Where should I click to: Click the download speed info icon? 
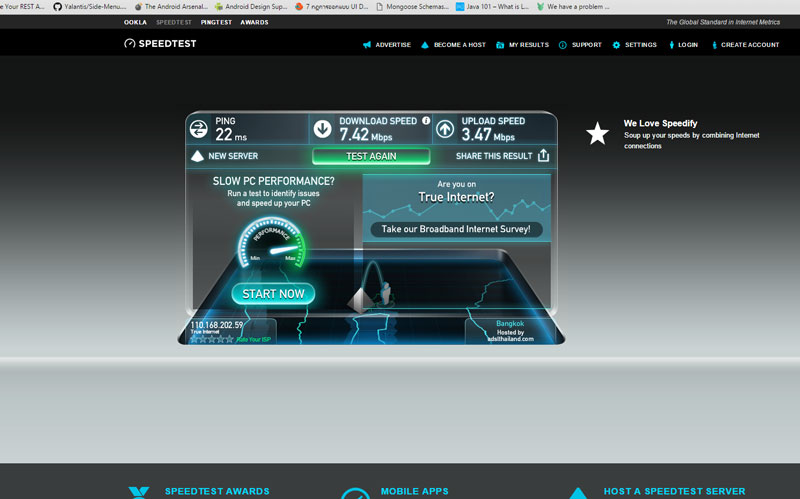click(x=426, y=120)
